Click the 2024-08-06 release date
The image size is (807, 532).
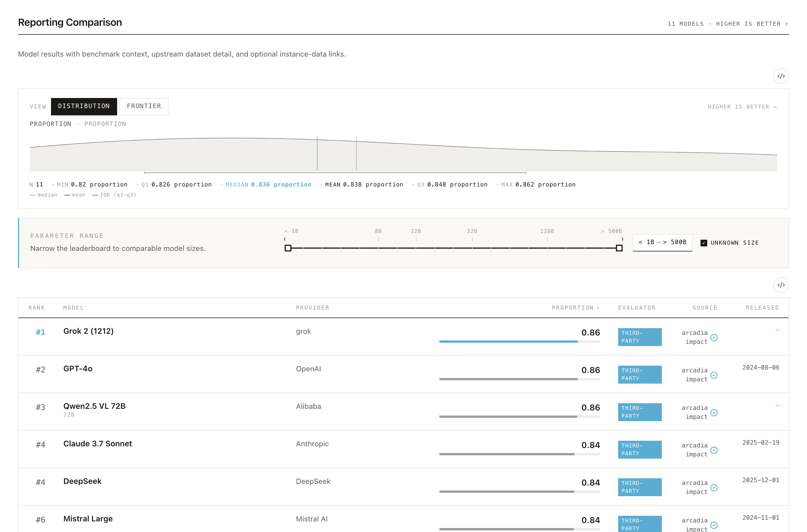click(760, 367)
